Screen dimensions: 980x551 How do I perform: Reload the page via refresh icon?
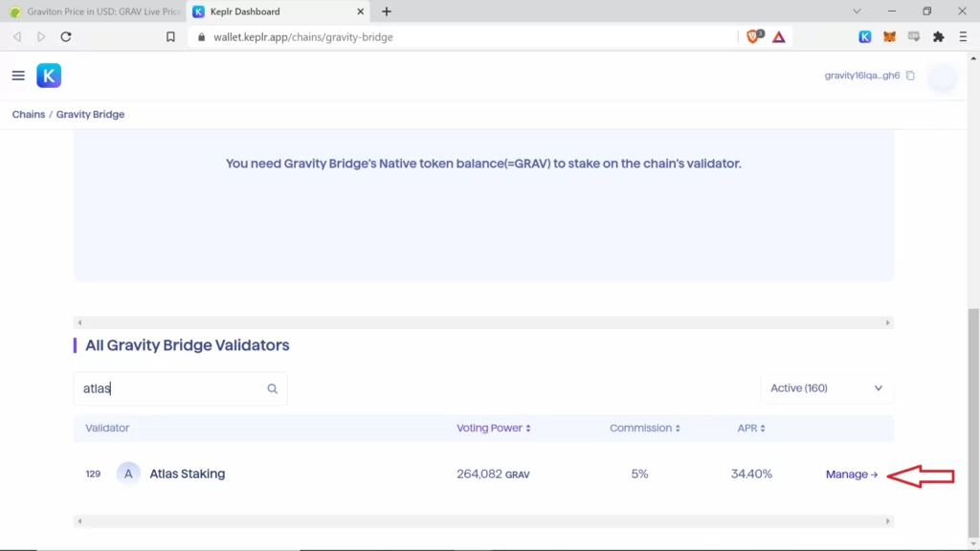tap(66, 37)
